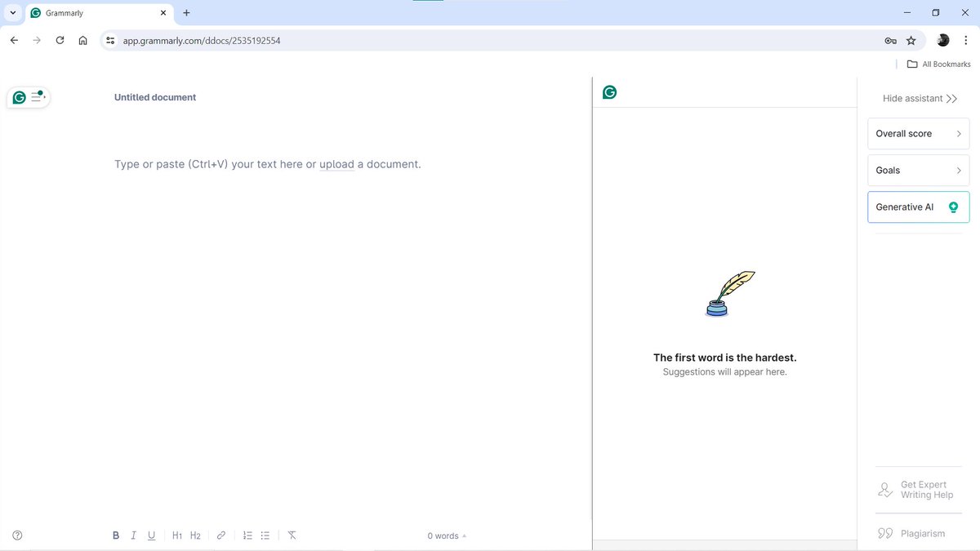View site information icon in address bar
Screen dimensions: 980x551
pos(110,40)
